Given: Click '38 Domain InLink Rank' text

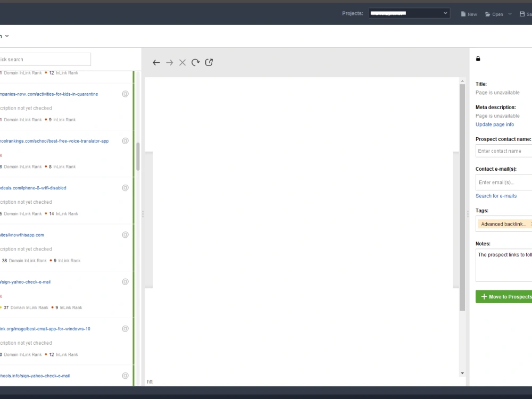Looking at the screenshot, I should click(x=24, y=261).
